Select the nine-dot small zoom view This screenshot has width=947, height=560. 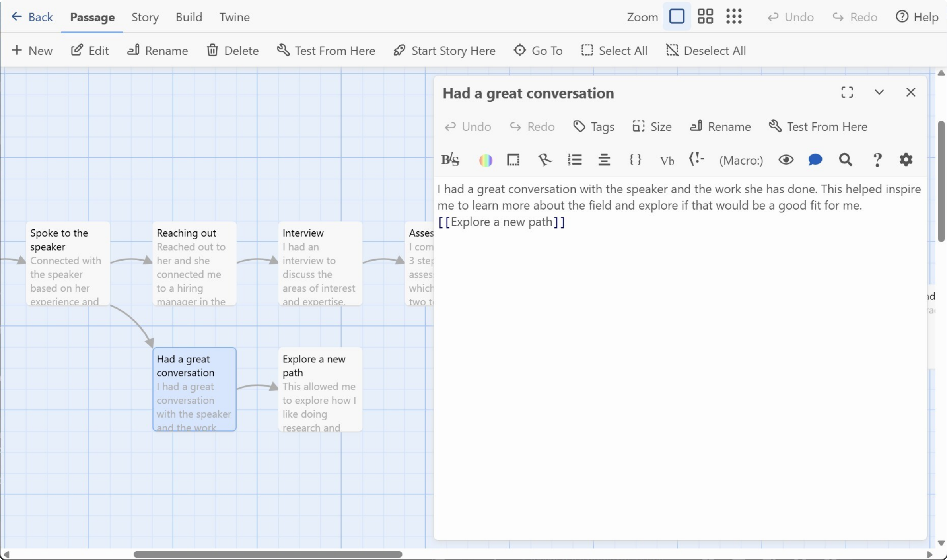[x=734, y=17]
